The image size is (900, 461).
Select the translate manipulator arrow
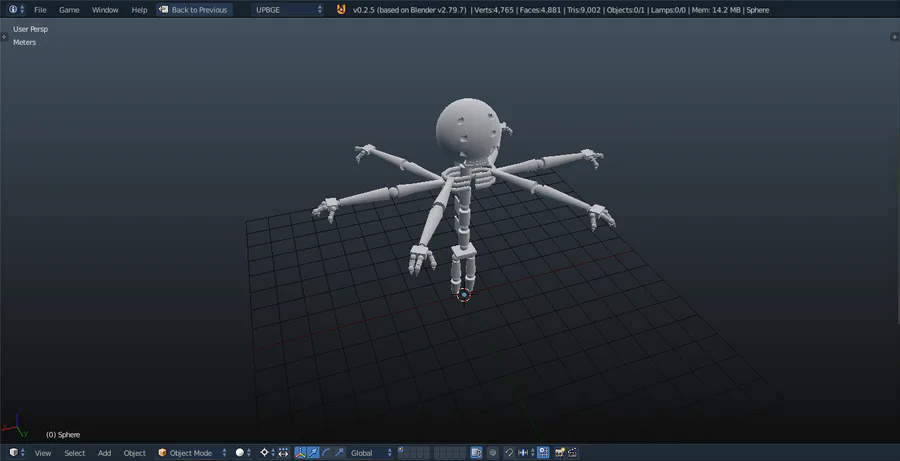(x=313, y=453)
